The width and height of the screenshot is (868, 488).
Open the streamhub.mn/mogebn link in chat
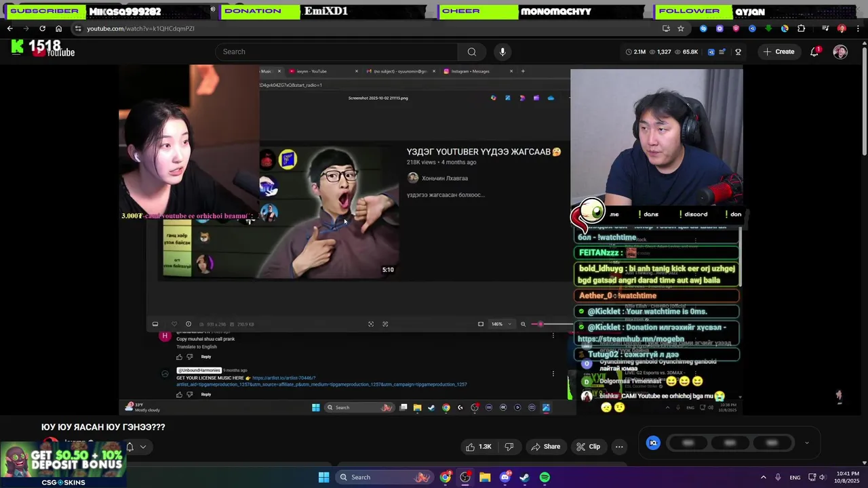pyautogui.click(x=631, y=339)
